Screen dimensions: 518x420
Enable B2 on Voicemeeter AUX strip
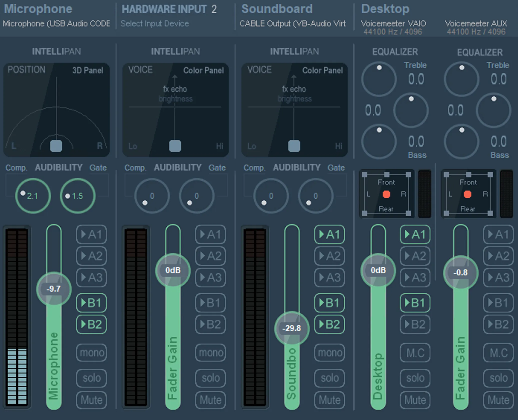click(x=498, y=324)
